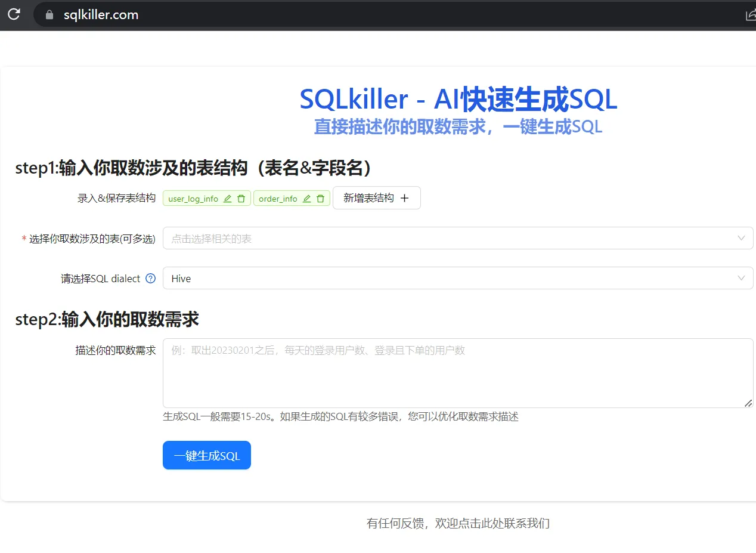Click the 一键生成SQL button
Image resolution: width=756 pixels, height=553 pixels.
pyautogui.click(x=206, y=455)
